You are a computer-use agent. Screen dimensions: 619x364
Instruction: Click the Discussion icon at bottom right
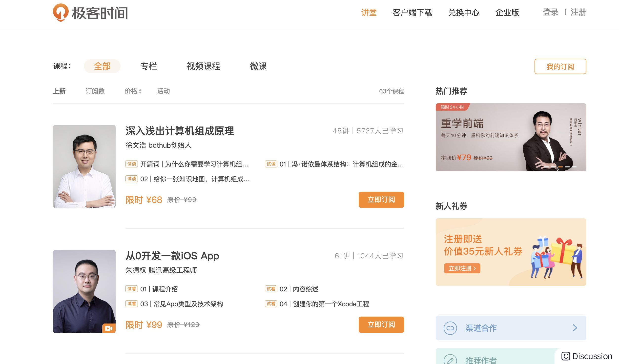coord(566,356)
